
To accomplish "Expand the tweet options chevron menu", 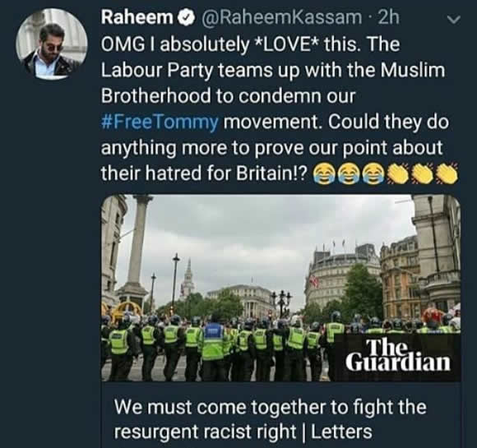I will click(454, 20).
